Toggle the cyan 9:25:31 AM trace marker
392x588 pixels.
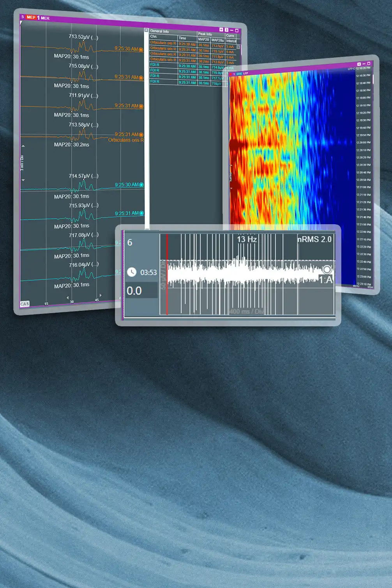(141, 213)
